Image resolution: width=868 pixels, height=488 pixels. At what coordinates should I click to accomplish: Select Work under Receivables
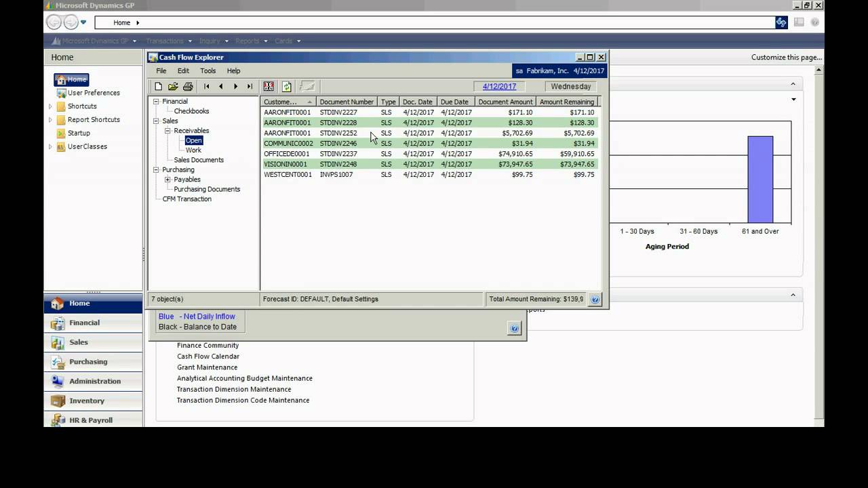pyautogui.click(x=193, y=150)
